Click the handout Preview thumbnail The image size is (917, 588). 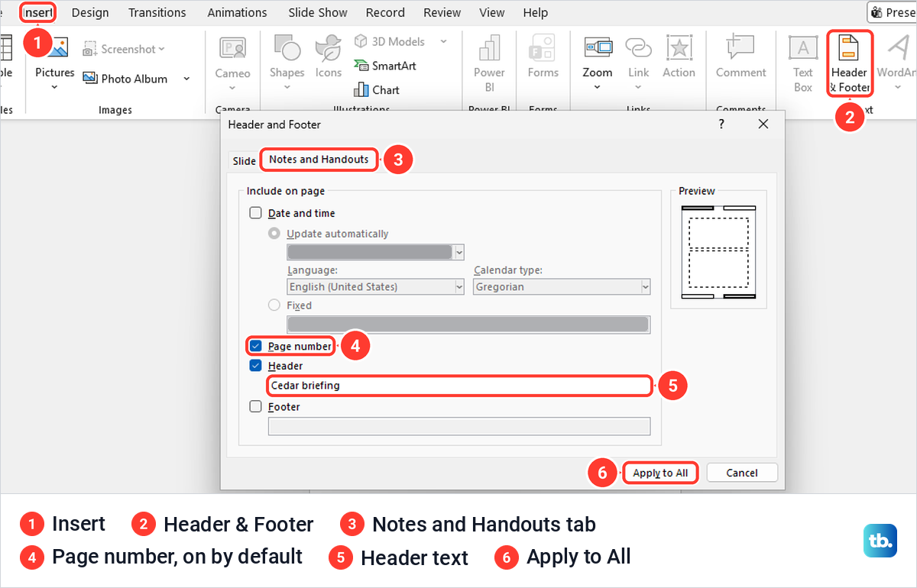coord(718,252)
